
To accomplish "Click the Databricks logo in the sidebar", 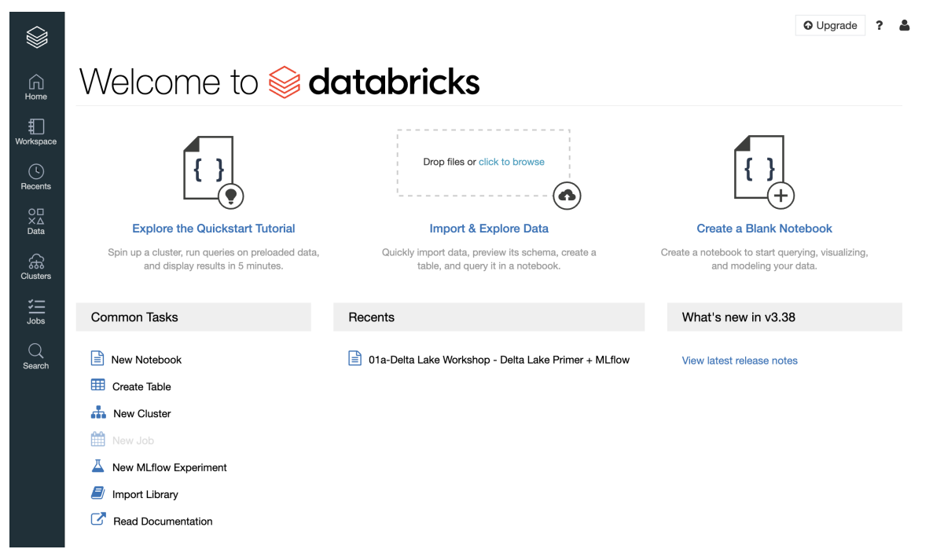I will pos(36,37).
